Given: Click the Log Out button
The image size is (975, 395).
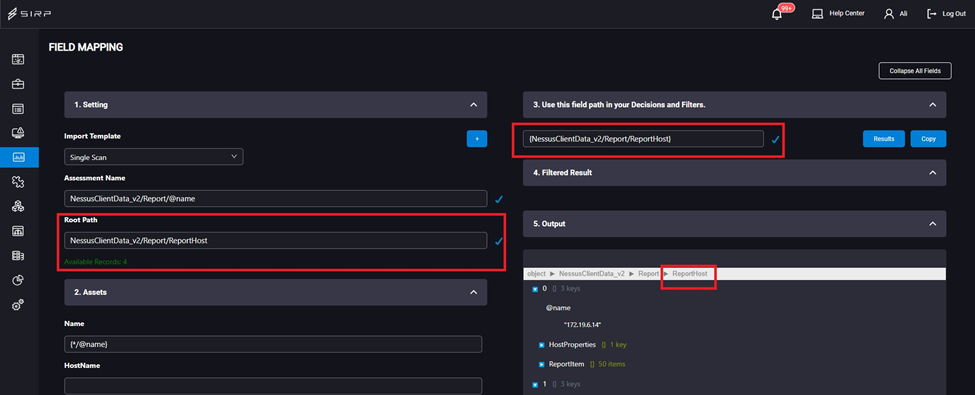Looking at the screenshot, I should tap(946, 14).
